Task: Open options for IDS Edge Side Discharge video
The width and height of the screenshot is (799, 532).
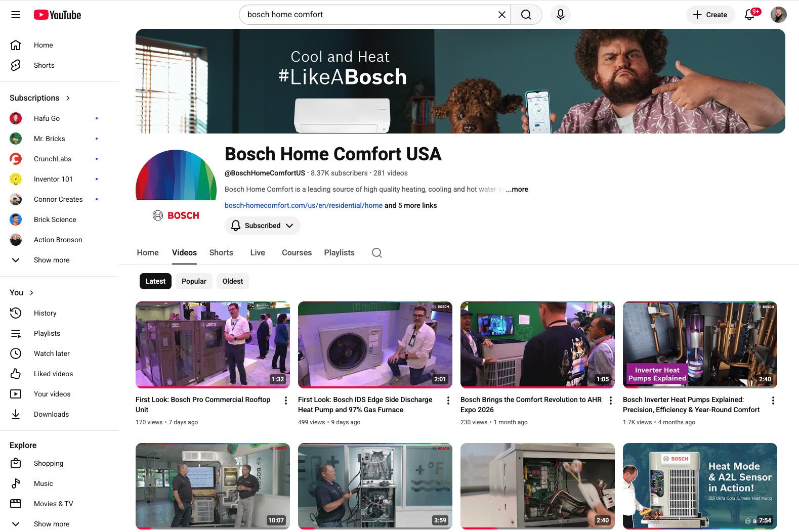Action: [x=448, y=401]
